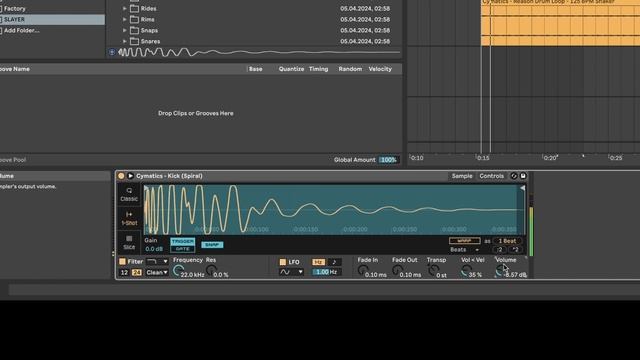640x360 pixels.
Task: Expand the Rides folder
Action: [x=124, y=8]
